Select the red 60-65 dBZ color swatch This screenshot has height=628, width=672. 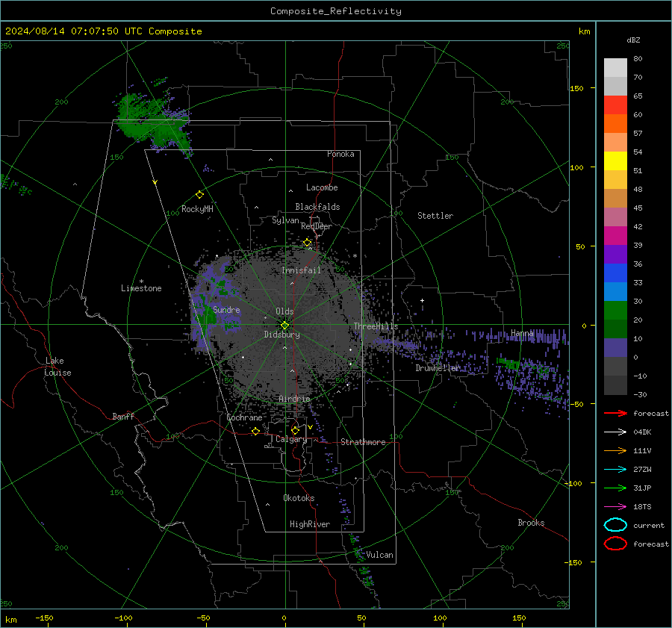(x=615, y=105)
